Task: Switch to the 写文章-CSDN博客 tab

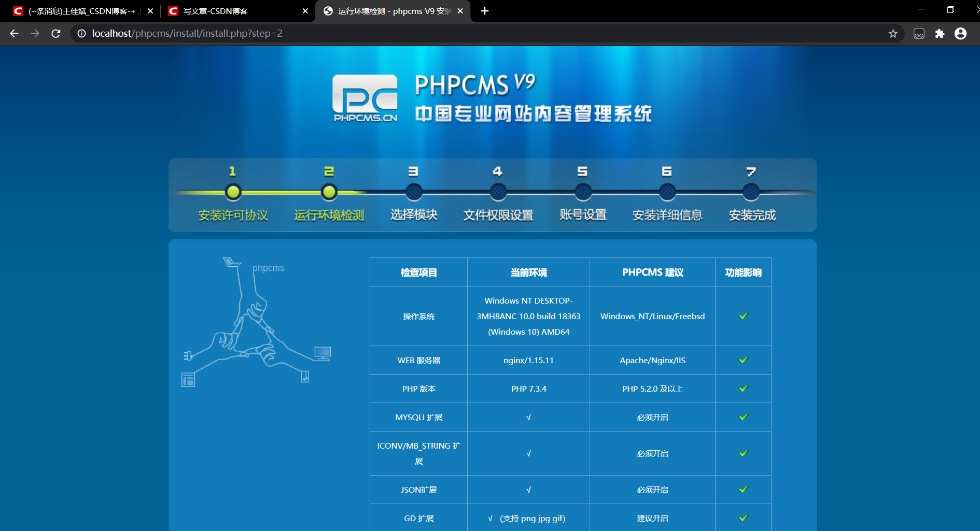Action: coord(239,11)
